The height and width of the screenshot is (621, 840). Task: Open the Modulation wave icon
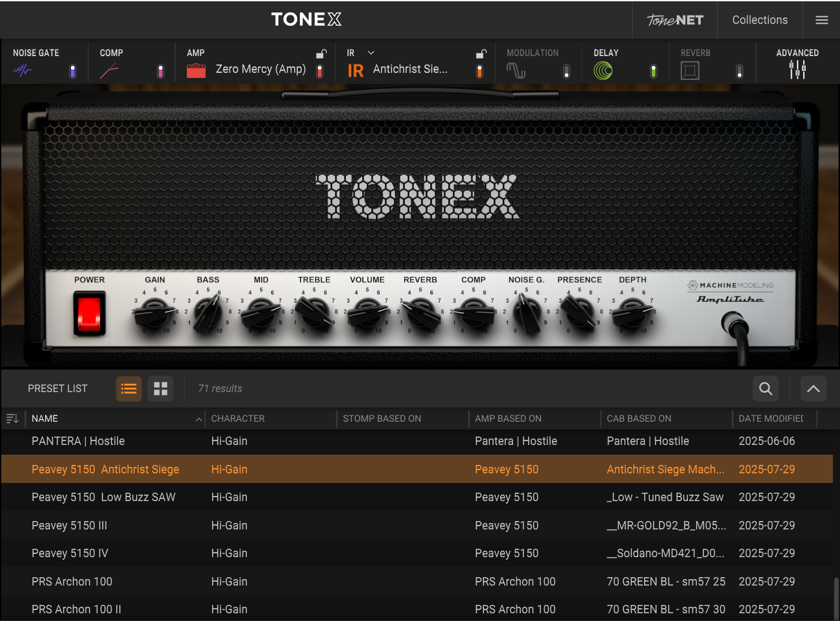[x=516, y=70]
